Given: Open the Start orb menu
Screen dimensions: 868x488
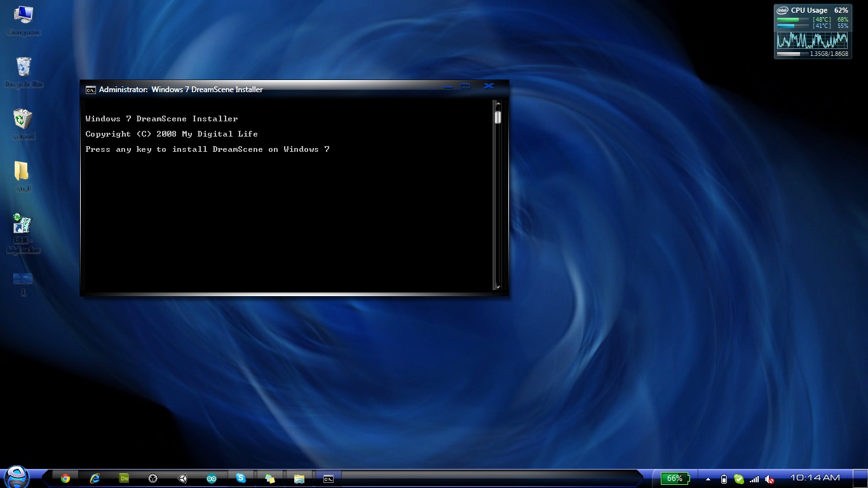Looking at the screenshot, I should (17, 477).
